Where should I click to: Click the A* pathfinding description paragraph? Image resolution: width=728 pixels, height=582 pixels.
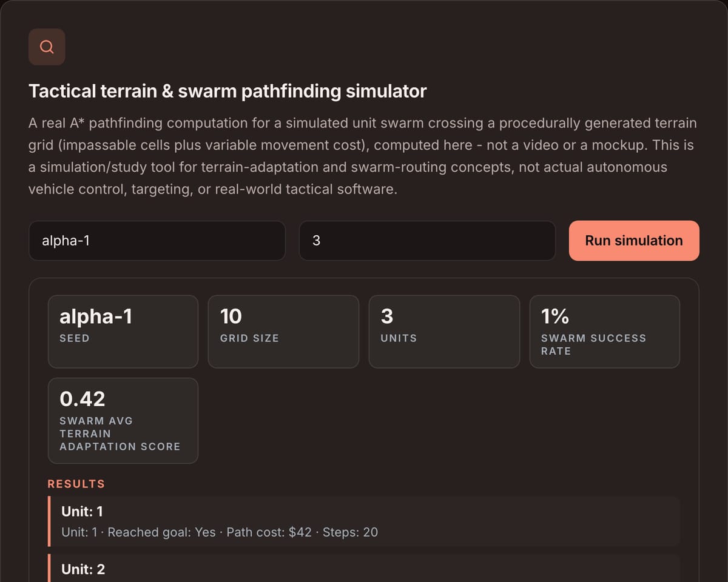click(x=364, y=156)
